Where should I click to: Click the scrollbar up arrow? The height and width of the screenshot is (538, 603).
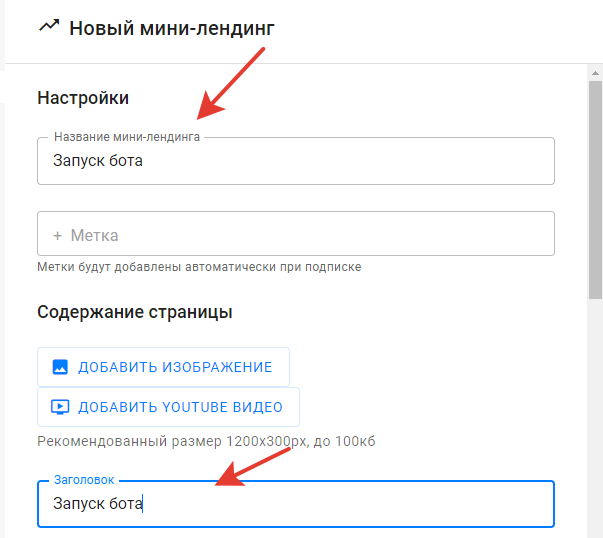[x=595, y=73]
